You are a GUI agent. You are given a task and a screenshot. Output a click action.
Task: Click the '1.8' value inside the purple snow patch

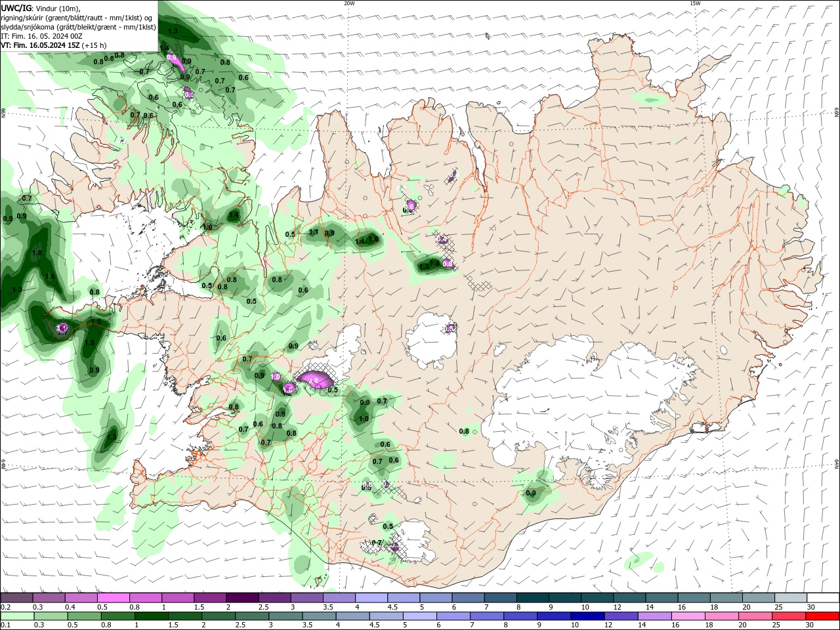314,381
